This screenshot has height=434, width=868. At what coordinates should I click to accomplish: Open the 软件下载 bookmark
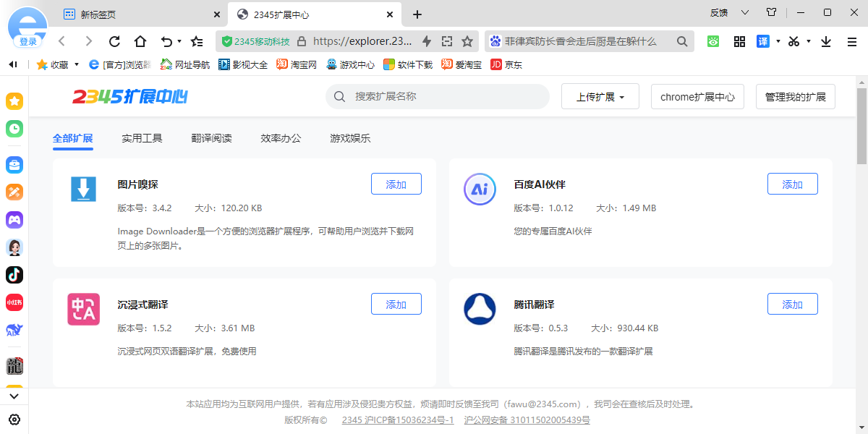[408, 64]
